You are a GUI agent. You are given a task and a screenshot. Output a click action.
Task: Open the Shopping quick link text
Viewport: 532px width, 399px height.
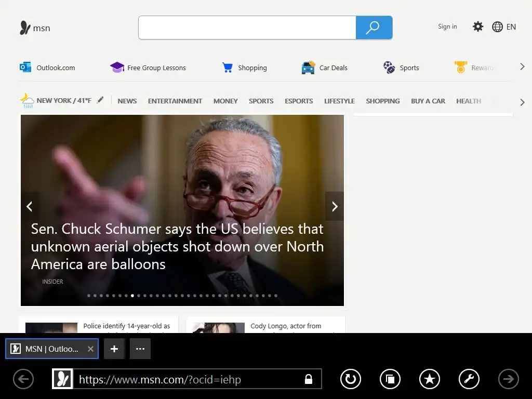252,68
